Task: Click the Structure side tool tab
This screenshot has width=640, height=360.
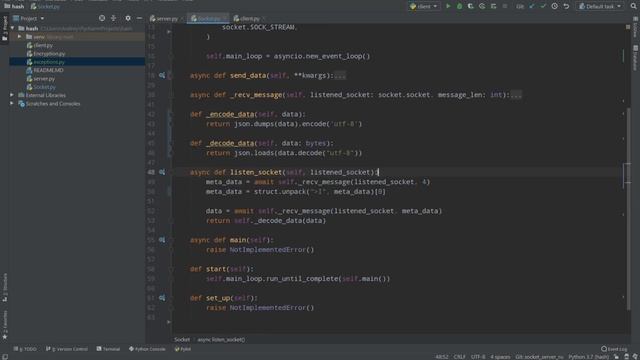Action: point(5,288)
